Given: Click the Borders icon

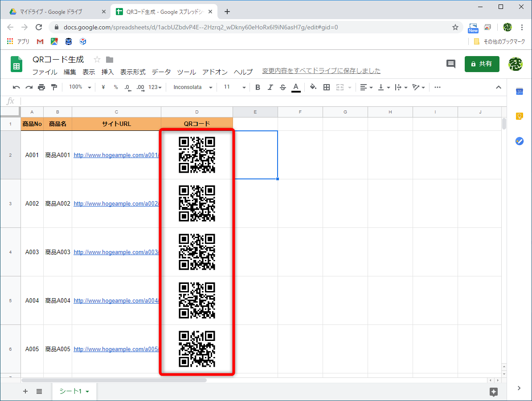Looking at the screenshot, I should (x=327, y=87).
